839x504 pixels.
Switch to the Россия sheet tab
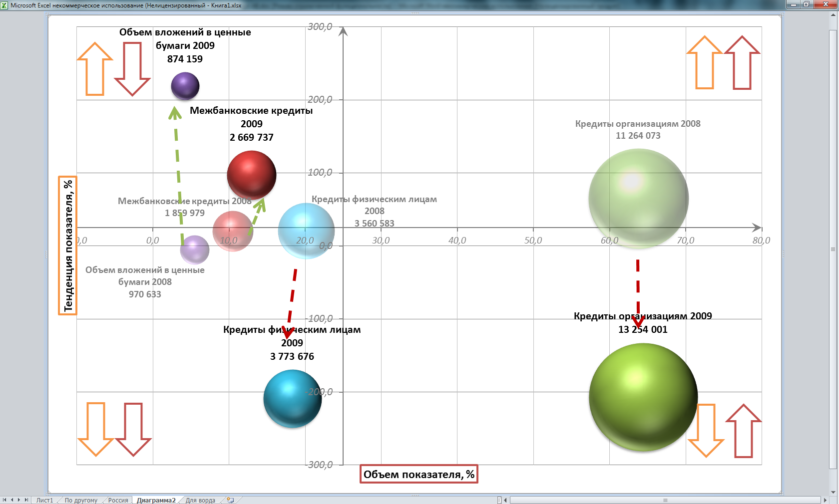[118, 500]
